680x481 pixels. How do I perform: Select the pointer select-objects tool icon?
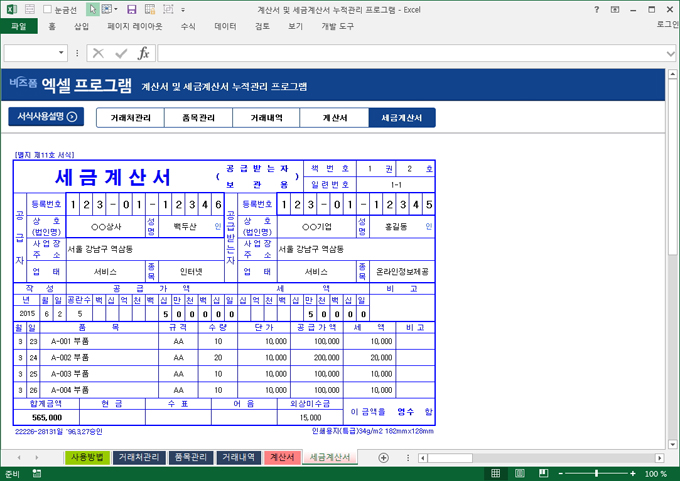(93, 8)
